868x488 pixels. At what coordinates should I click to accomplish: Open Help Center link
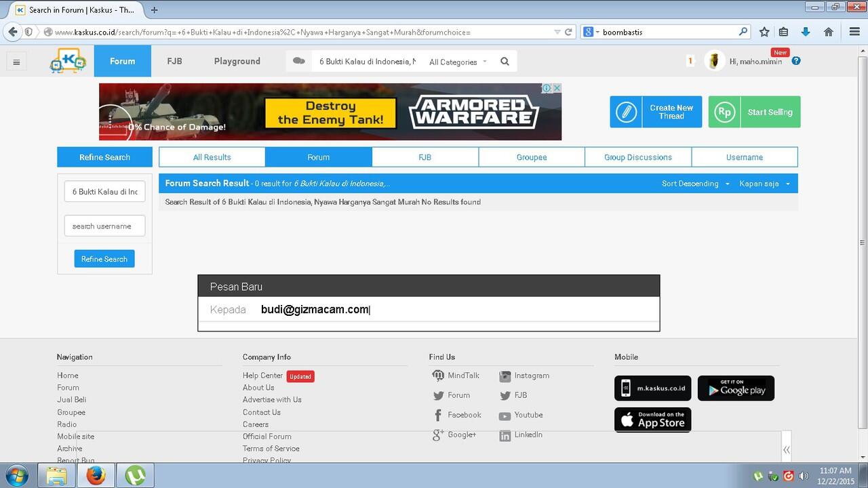[x=262, y=375]
